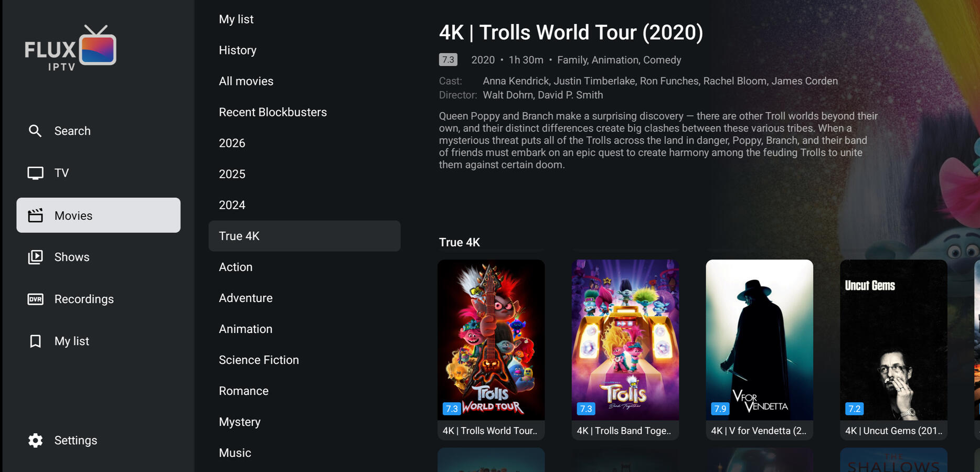Pick the Animation genre in list
This screenshot has height=472, width=980.
click(x=246, y=329)
